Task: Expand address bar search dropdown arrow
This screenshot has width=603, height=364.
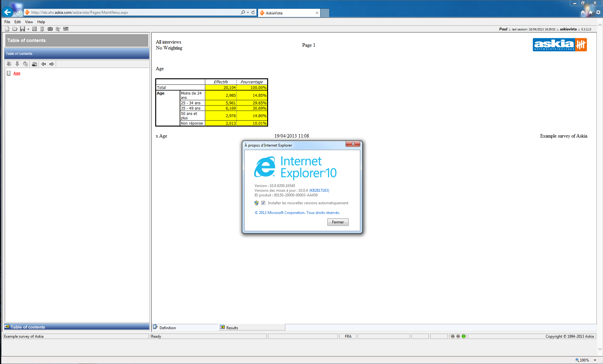Action: click(248, 13)
